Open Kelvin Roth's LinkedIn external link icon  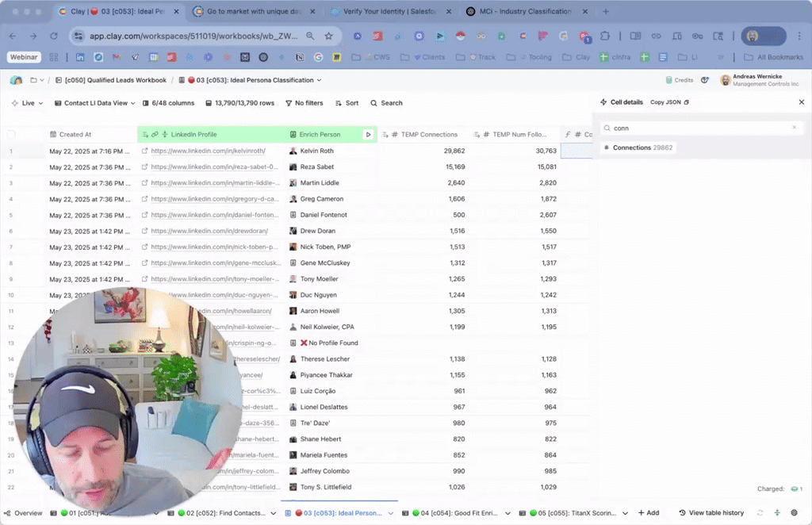click(144, 151)
